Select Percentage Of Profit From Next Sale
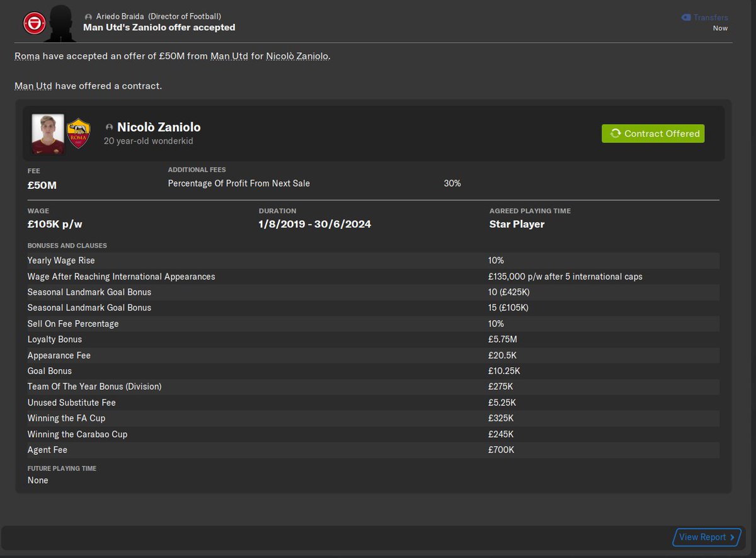Screen dimensions: 756x558 (x=239, y=183)
